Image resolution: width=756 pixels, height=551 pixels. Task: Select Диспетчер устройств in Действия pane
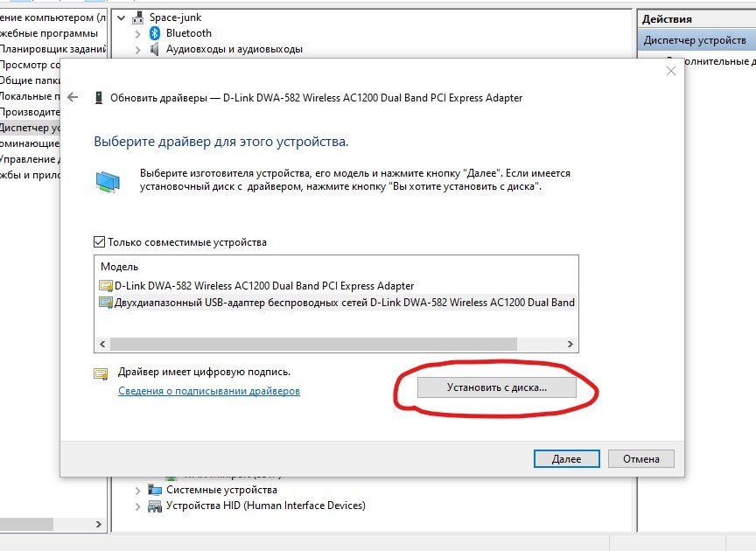[695, 40]
